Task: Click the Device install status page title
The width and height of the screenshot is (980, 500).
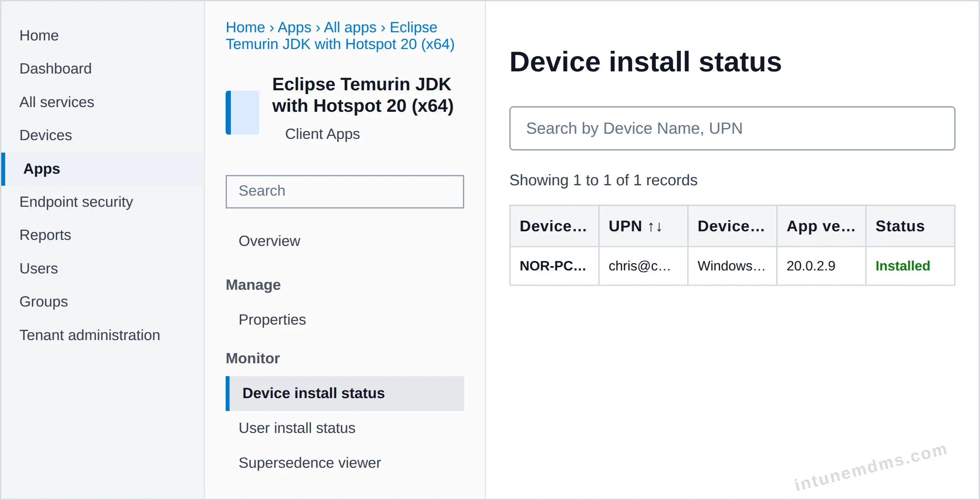Action: coord(645,61)
